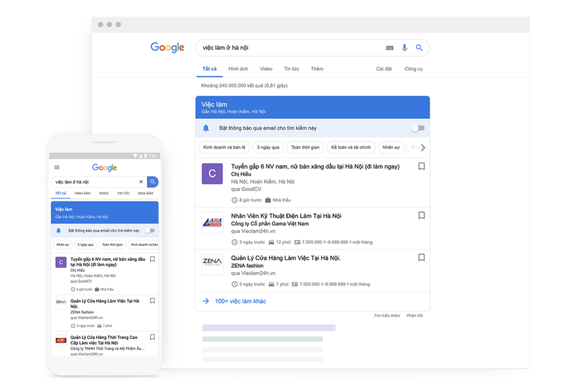586x383 pixels.
Task: Select 'Kế toán và tài chính' filter chip
Action: click(x=351, y=147)
